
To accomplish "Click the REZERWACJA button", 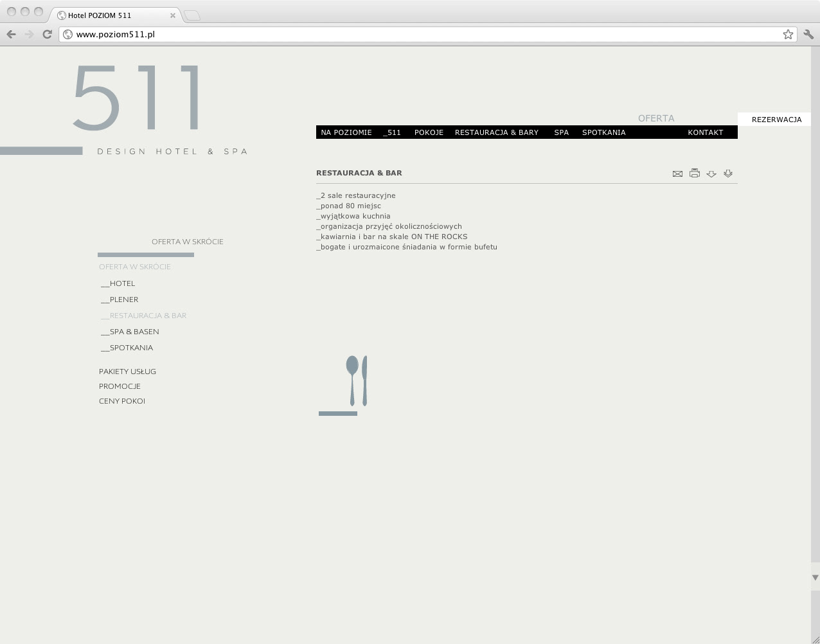I will 776,120.
